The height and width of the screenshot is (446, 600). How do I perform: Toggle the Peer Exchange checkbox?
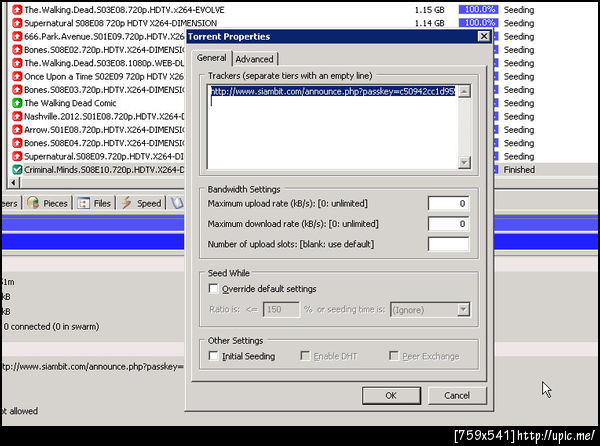(393, 356)
